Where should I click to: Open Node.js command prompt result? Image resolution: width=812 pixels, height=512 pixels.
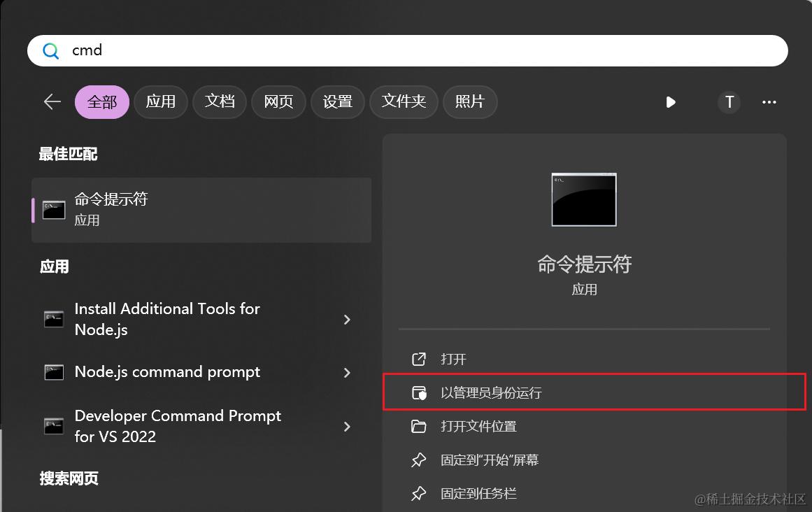pyautogui.click(x=201, y=372)
